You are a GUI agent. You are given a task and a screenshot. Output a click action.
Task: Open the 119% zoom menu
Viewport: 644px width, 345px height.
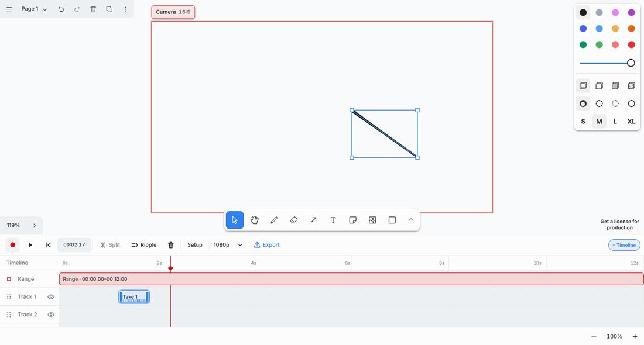click(13, 225)
